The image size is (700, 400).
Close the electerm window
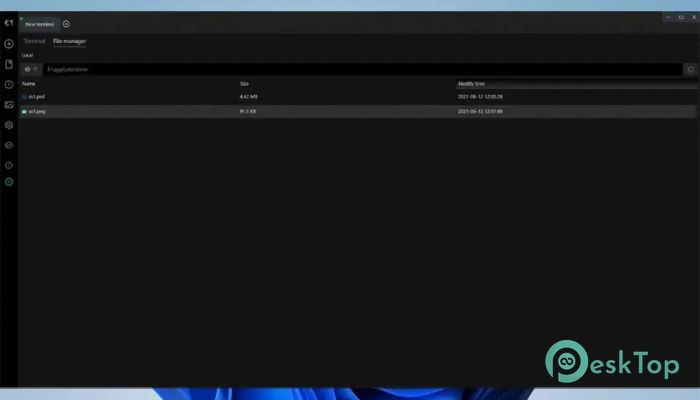click(x=694, y=17)
